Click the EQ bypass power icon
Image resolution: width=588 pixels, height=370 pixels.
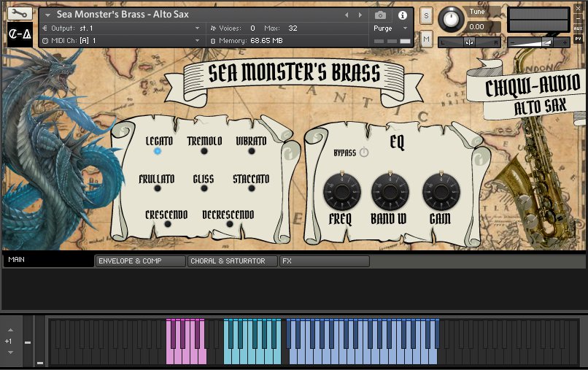(363, 153)
